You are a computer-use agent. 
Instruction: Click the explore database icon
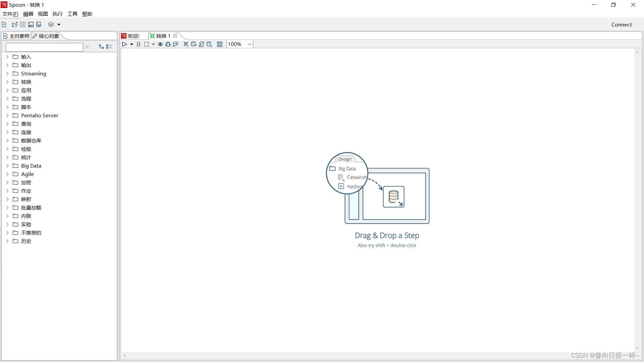click(x=209, y=44)
